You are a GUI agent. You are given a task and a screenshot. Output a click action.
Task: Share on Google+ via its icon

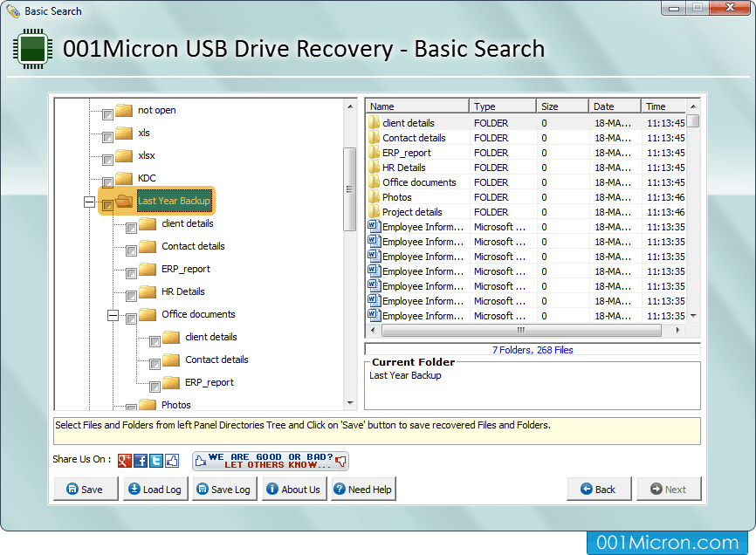click(123, 460)
